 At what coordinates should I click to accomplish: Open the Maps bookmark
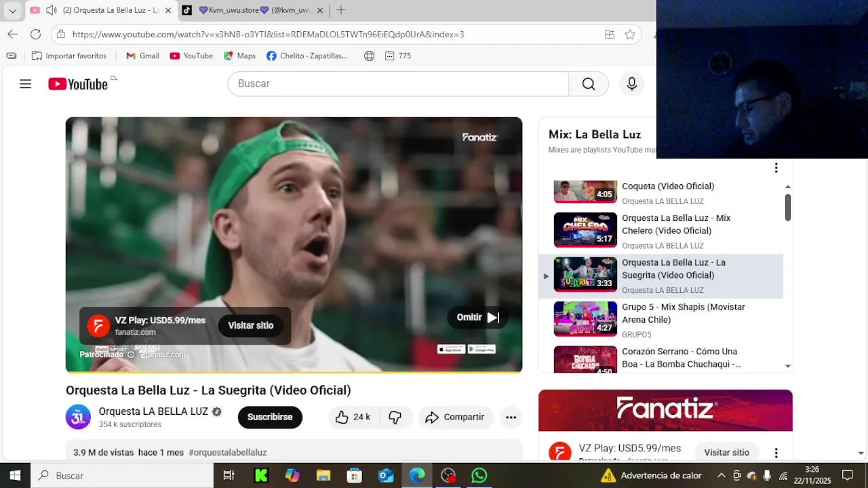click(x=240, y=56)
